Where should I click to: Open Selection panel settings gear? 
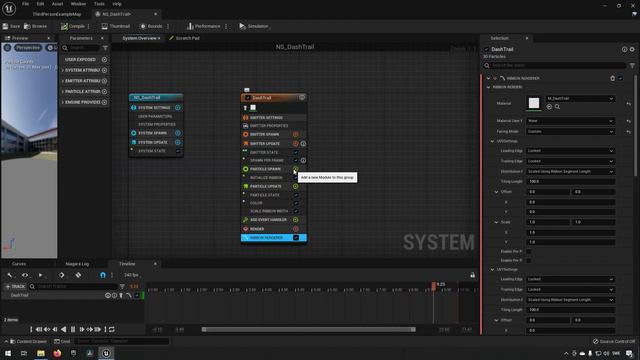coord(632,49)
